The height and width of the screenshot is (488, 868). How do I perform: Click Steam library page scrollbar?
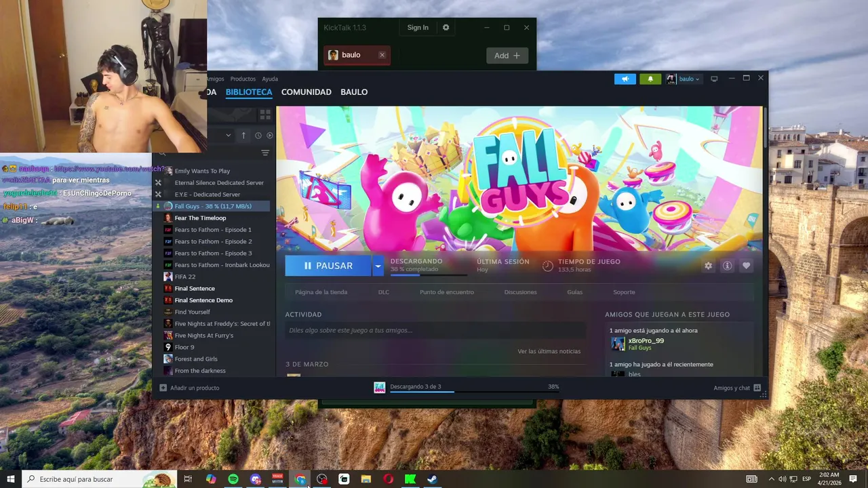pyautogui.click(x=765, y=129)
